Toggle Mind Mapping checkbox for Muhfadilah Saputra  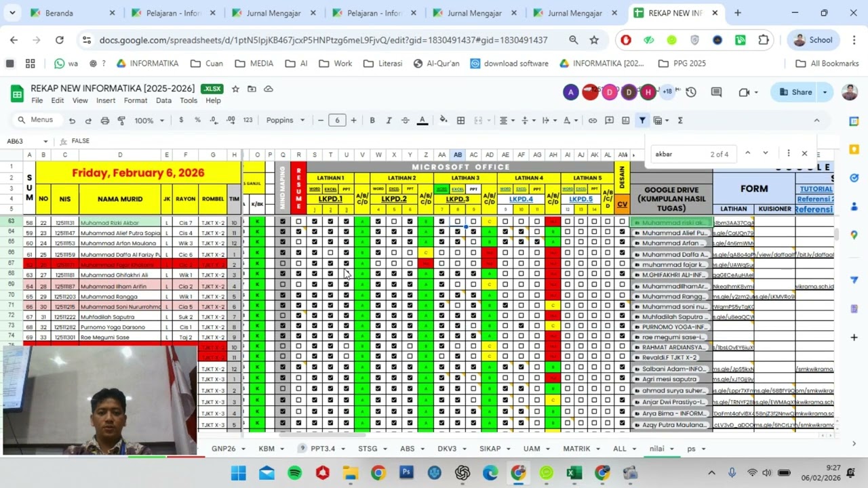coord(283,317)
